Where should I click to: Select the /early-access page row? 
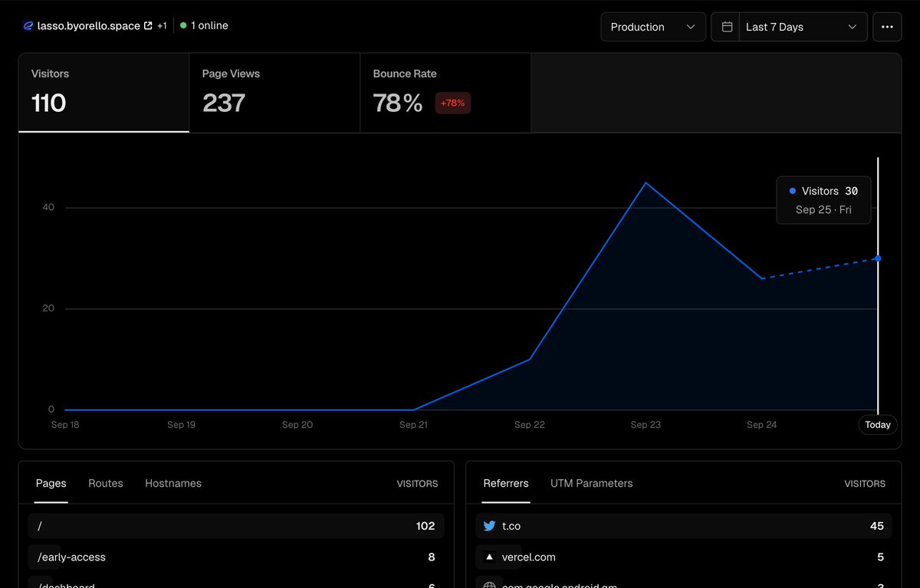pyautogui.click(x=236, y=557)
